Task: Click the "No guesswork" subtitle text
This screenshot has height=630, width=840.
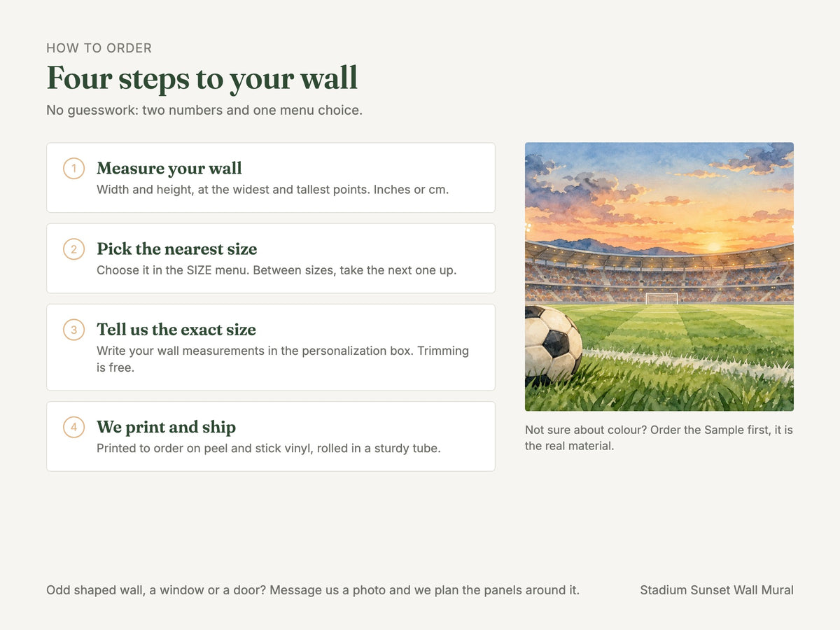Action: point(204,111)
